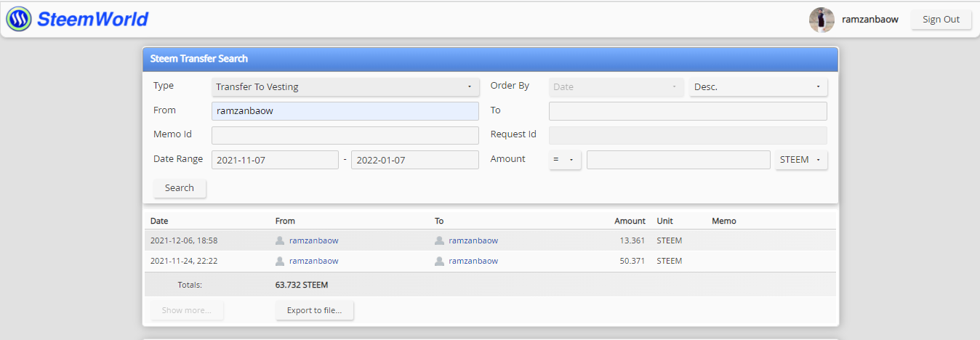Click the Date column header
Screen dimensions: 980x340
pyautogui.click(x=159, y=221)
